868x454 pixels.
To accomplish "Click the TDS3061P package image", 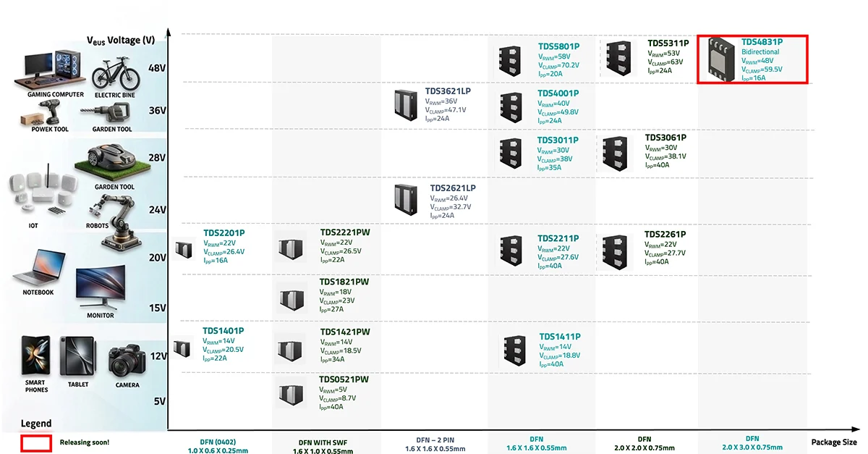I will click(x=617, y=154).
